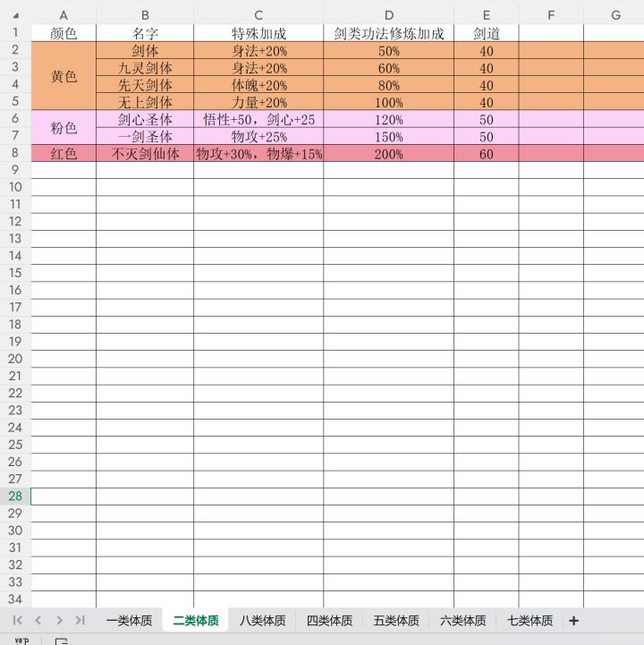This screenshot has width=644, height=645.
Task: Select the 一剑圣体 cell
Action: tap(145, 136)
